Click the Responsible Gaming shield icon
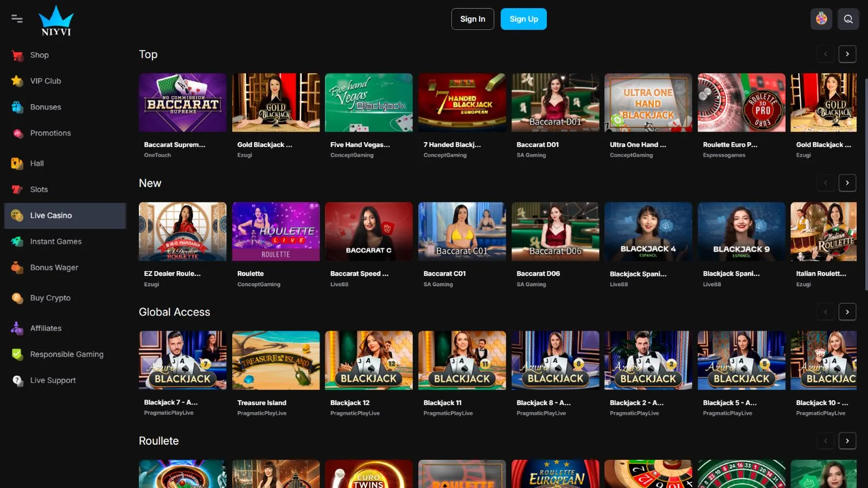The height and width of the screenshot is (488, 868). tap(17, 355)
